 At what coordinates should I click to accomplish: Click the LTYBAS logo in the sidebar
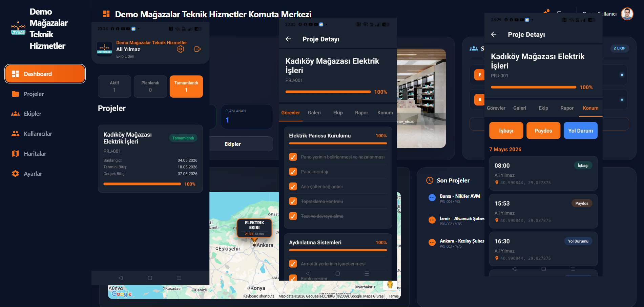click(18, 29)
